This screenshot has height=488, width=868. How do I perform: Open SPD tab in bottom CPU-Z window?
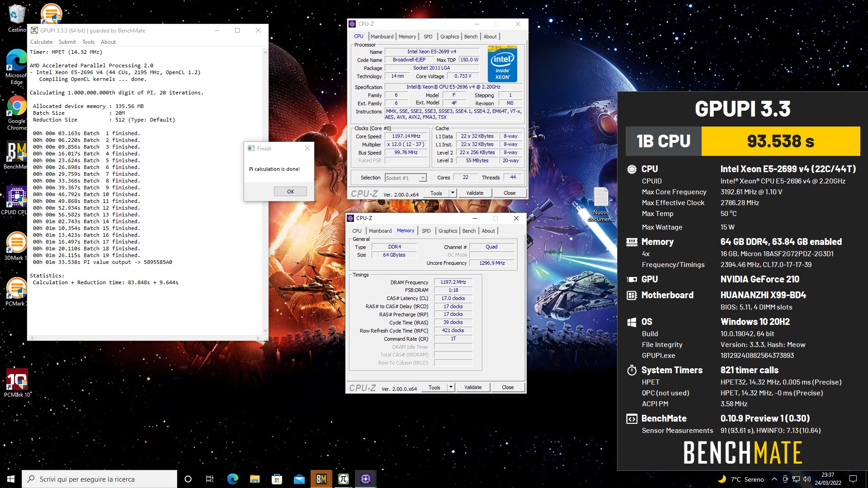click(426, 231)
